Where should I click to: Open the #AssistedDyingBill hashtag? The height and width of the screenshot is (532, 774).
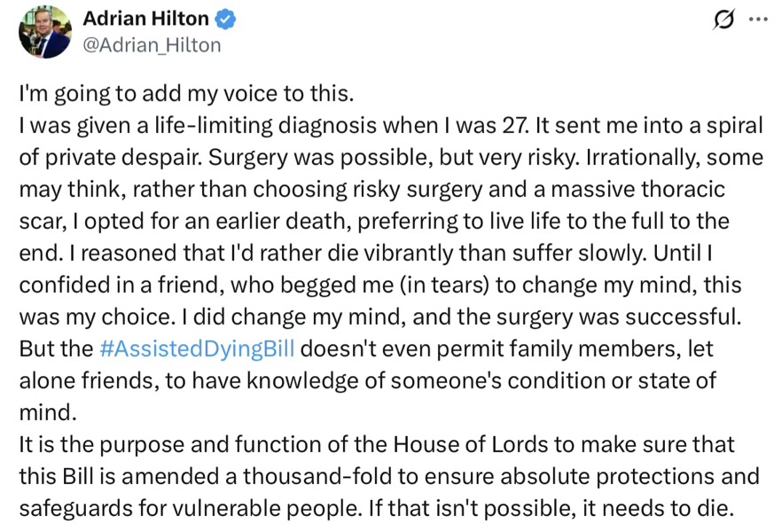(197, 349)
